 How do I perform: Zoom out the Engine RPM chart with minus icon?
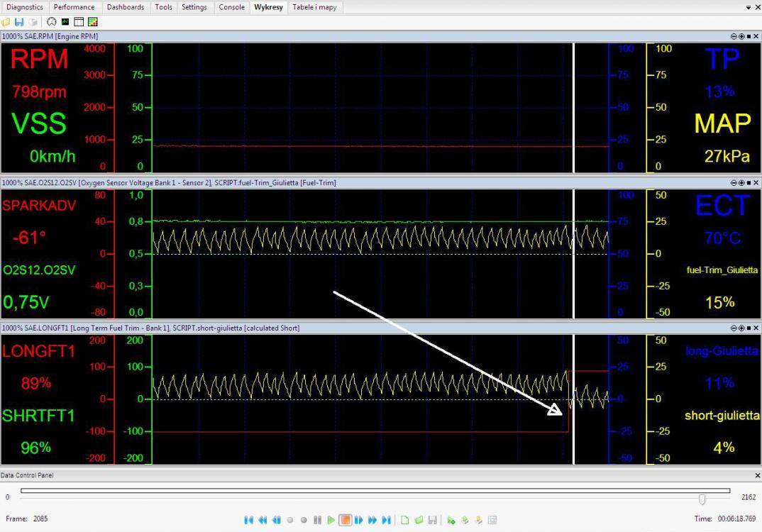click(x=734, y=36)
